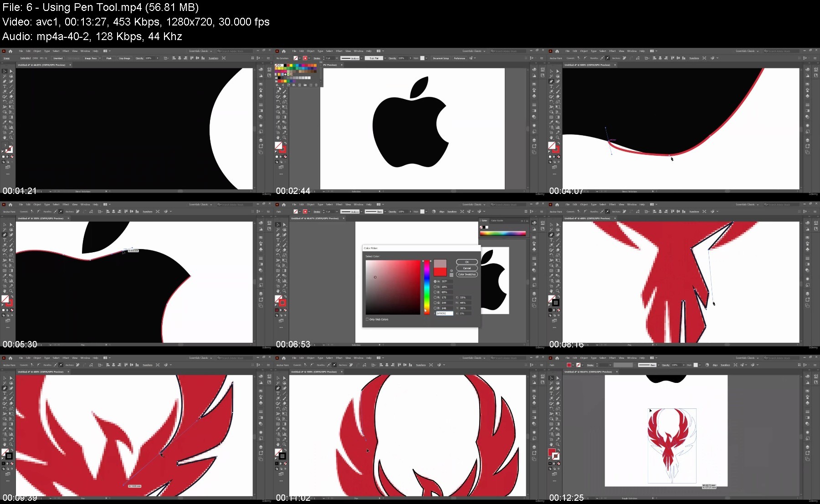This screenshot has width=820, height=504.
Task: Select the Gradient tool in the 00:02:44 frame
Action: [x=284, y=117]
